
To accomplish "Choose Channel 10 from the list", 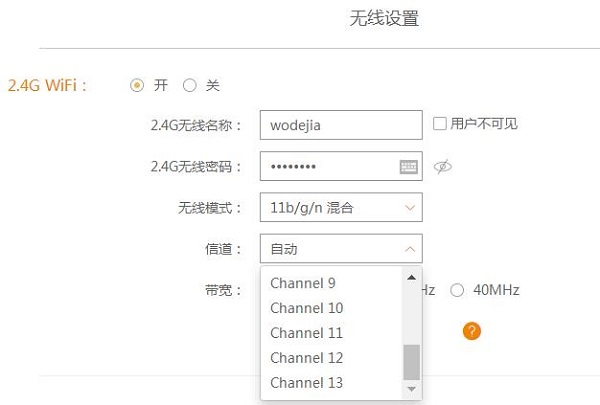I will 306,308.
